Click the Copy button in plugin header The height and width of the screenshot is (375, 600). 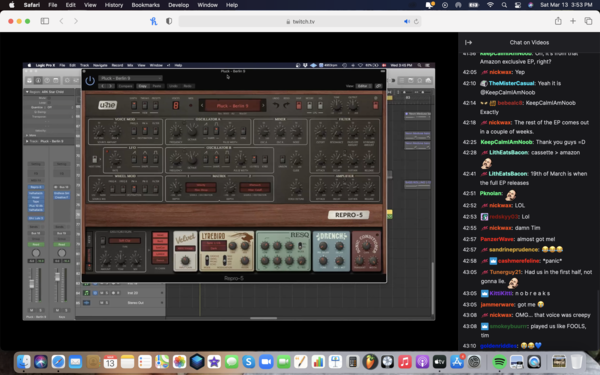[142, 86]
